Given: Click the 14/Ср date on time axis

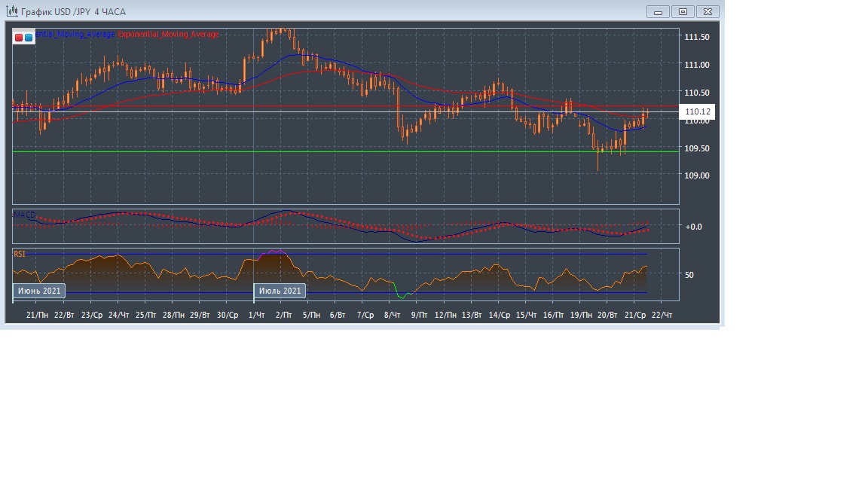Looking at the screenshot, I should click(499, 315).
